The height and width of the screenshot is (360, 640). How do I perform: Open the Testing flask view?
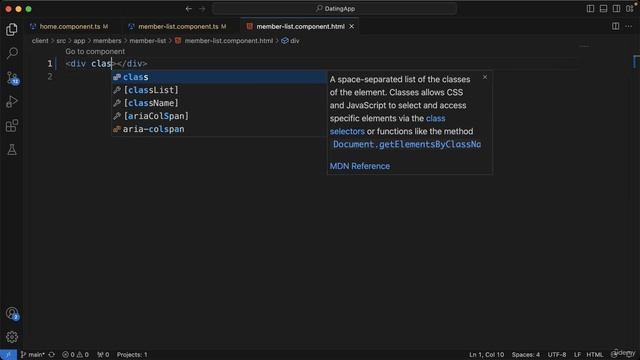[x=12, y=150]
